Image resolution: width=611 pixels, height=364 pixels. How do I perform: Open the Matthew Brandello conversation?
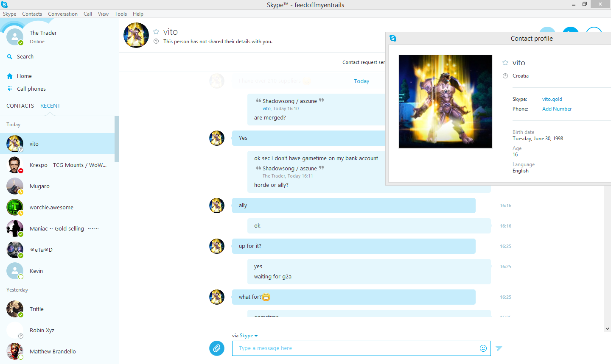57,352
